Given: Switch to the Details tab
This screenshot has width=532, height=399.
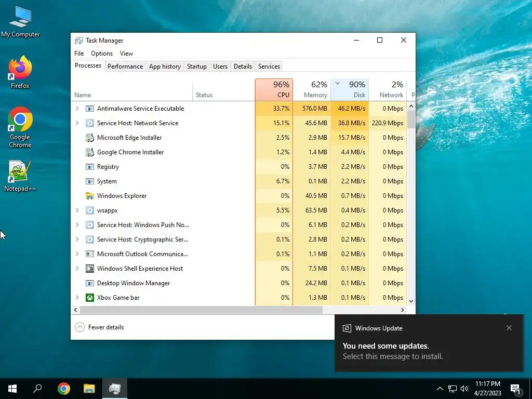Looking at the screenshot, I should [x=243, y=66].
